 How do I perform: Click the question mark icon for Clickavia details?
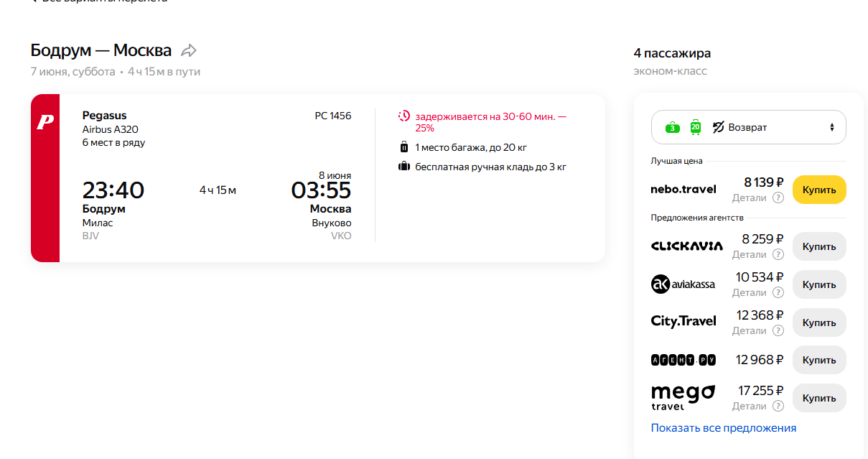[x=778, y=254]
